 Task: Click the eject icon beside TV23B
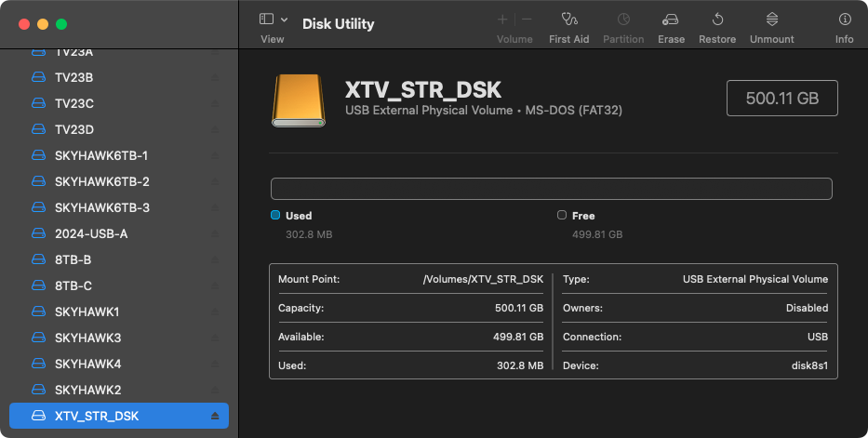point(215,77)
